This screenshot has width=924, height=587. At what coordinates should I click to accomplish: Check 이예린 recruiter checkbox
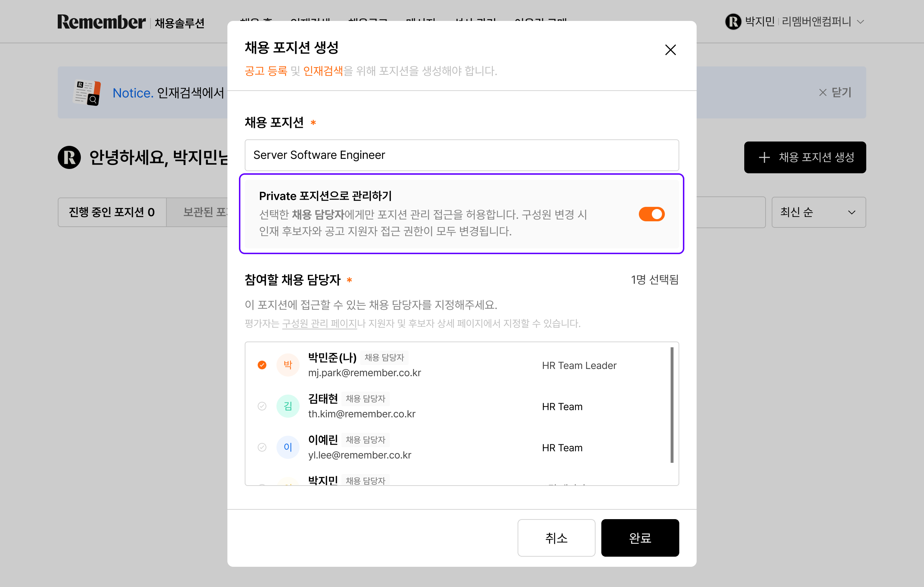262,447
